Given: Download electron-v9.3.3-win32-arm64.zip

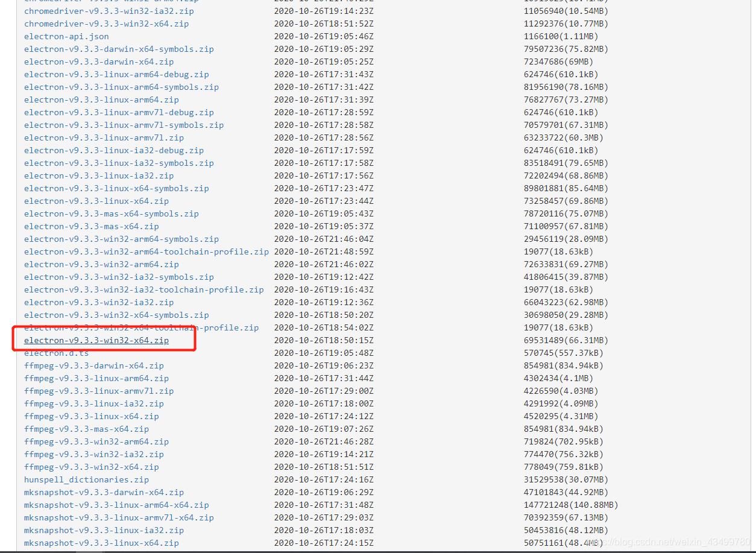Looking at the screenshot, I should 101,264.
